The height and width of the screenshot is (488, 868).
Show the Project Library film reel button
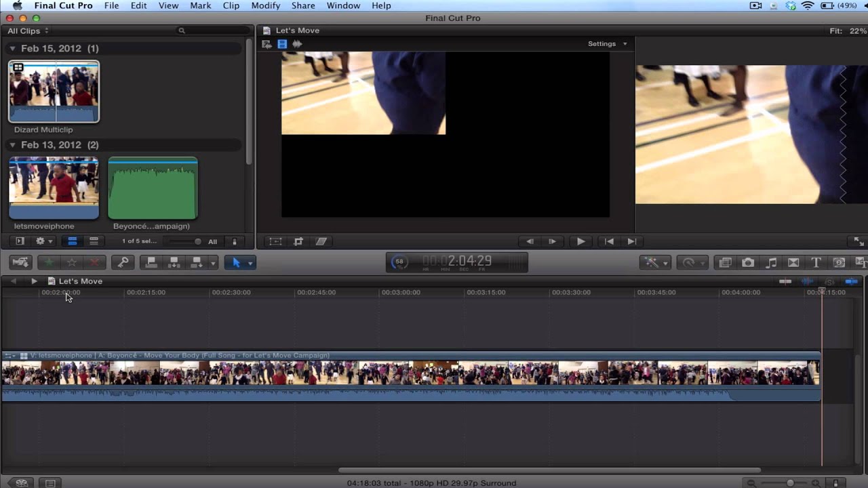tap(21, 483)
